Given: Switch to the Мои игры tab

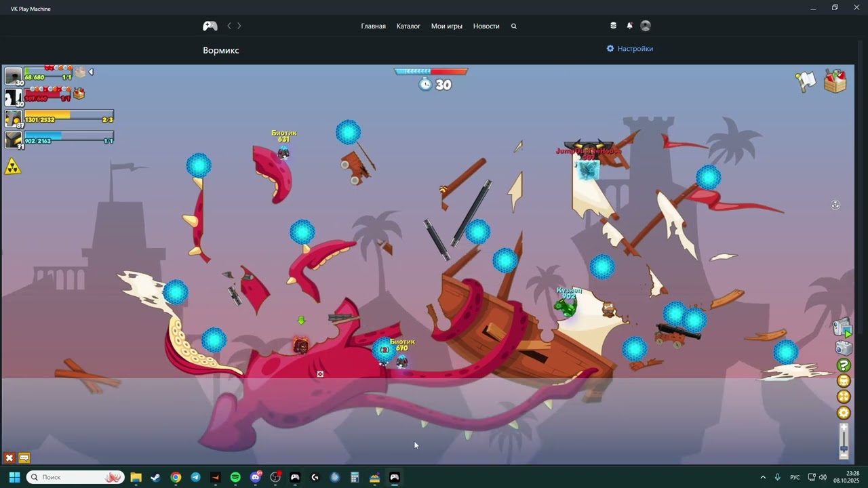Looking at the screenshot, I should click(x=447, y=26).
